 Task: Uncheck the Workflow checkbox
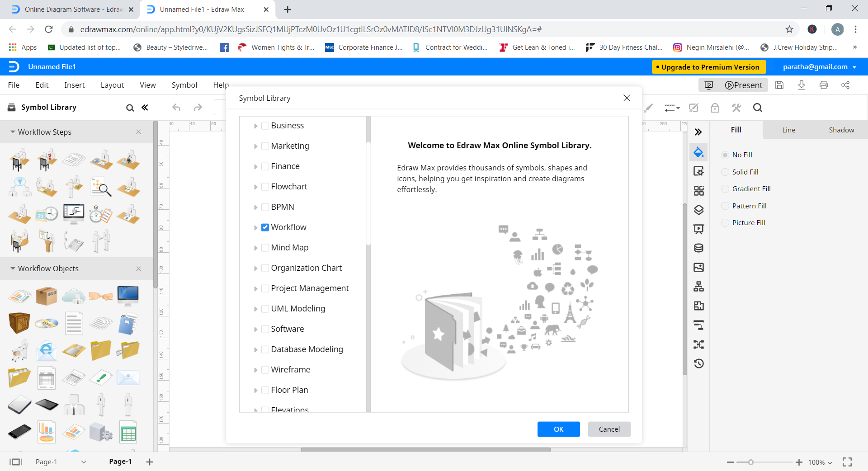[x=265, y=227]
